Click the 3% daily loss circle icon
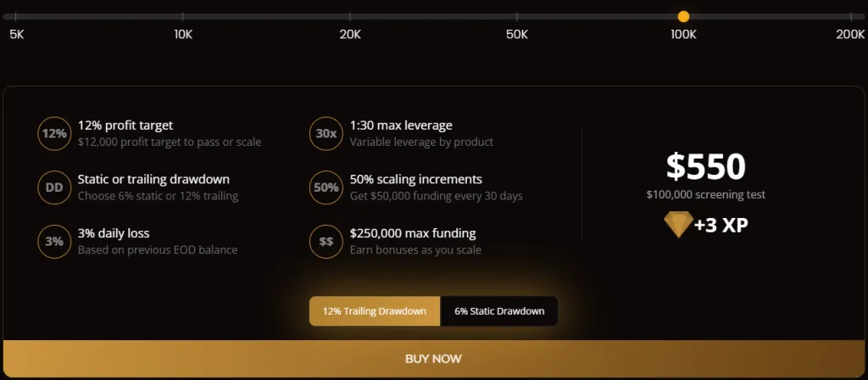The width and height of the screenshot is (868, 380). [54, 241]
